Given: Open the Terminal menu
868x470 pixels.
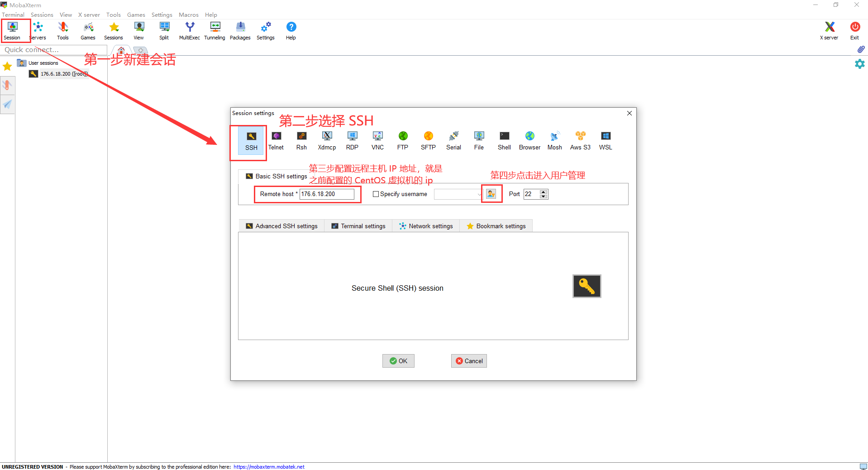Looking at the screenshot, I should click(13, 14).
